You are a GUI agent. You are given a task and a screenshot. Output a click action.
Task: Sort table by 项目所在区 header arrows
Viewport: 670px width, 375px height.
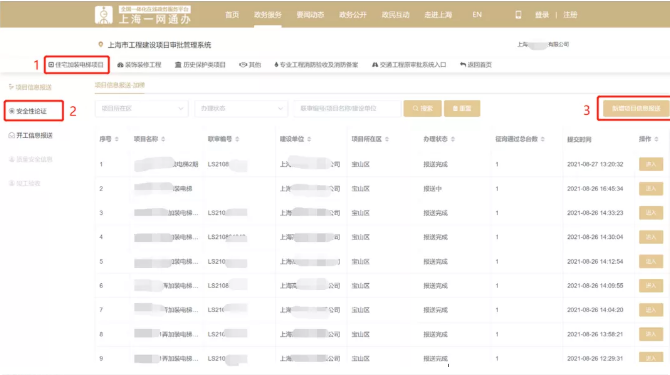tap(387, 139)
